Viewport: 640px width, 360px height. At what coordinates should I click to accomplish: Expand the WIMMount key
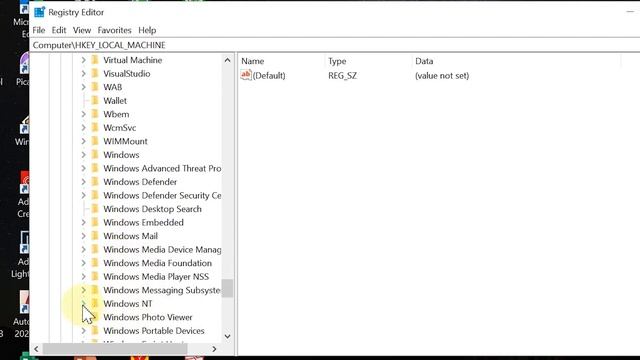pyautogui.click(x=83, y=141)
